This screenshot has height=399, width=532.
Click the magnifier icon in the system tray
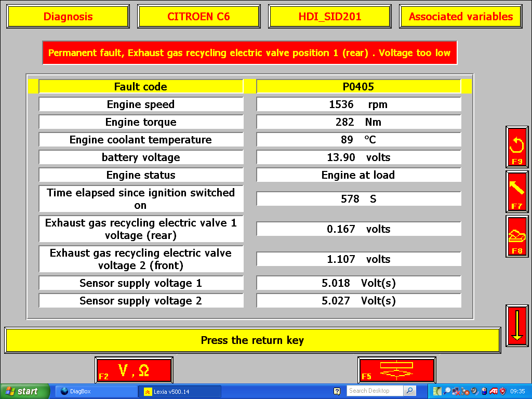(x=447, y=391)
